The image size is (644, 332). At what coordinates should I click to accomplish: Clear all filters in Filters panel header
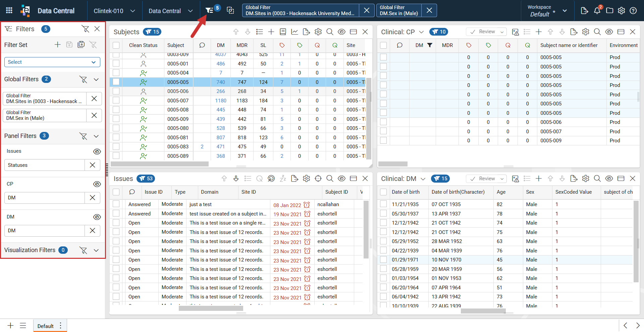coord(85,29)
